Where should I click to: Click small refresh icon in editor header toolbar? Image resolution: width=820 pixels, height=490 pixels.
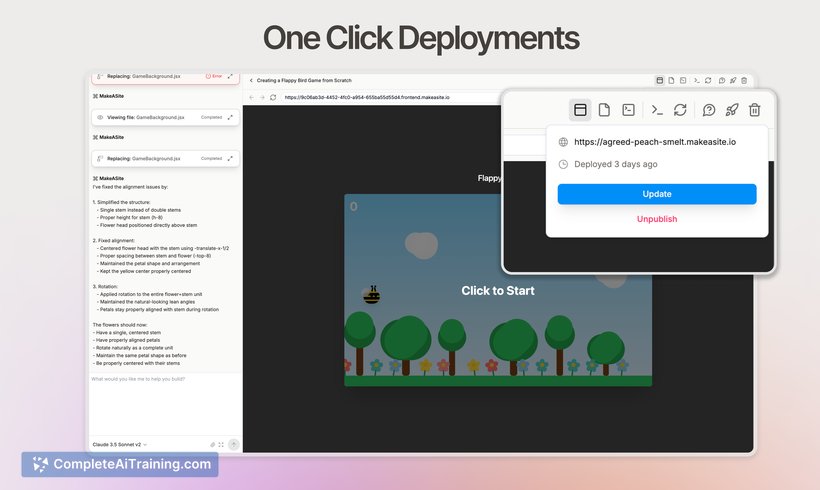point(708,81)
